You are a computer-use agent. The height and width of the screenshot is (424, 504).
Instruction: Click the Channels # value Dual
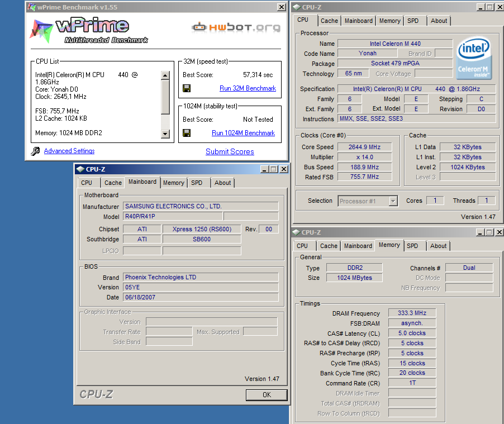point(469,268)
